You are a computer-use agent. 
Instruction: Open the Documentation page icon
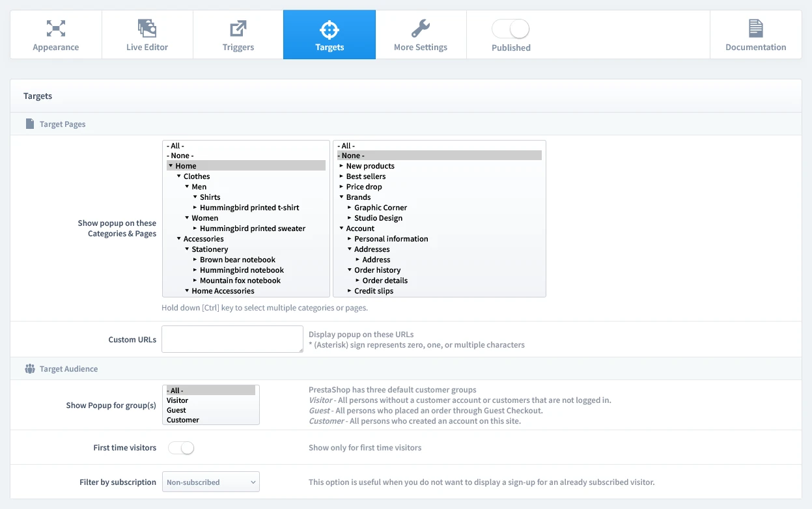[x=755, y=28]
